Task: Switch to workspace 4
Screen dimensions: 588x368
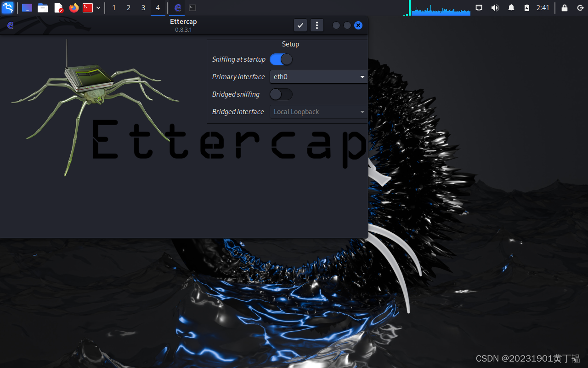Action: pyautogui.click(x=158, y=8)
